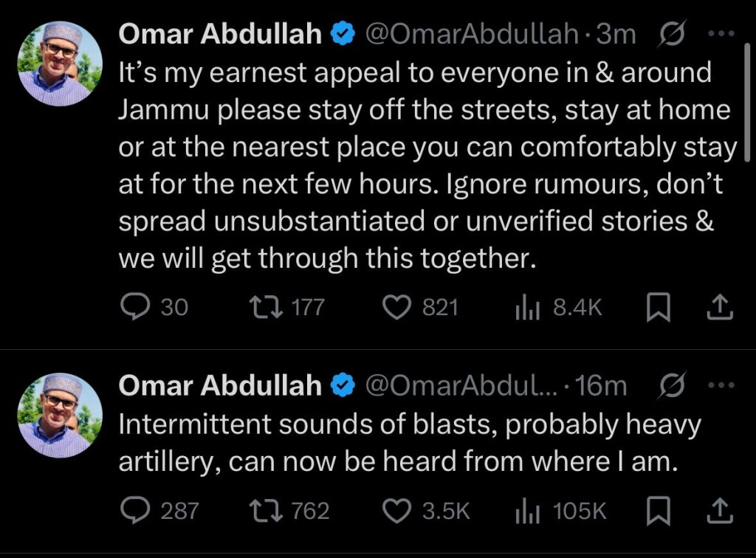Open more options on 16m tweet
Viewport: 756px width, 558px height.
coord(721,385)
